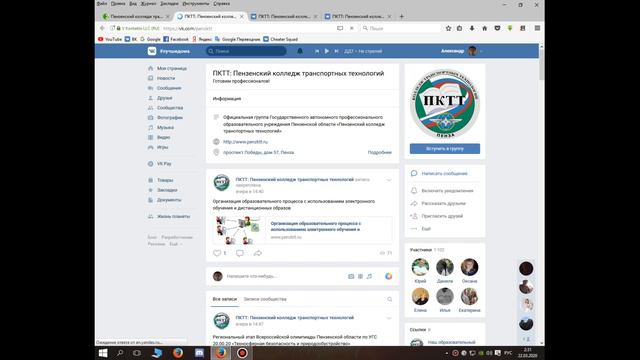Screen dimensions: 640x360
Task: Open the Справка menu in Firefox
Action: pos(222,4)
